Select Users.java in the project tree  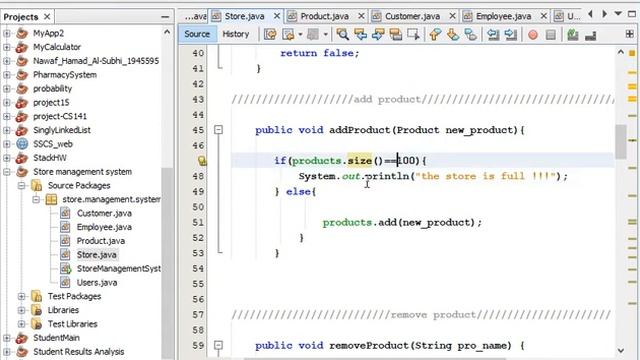(x=97, y=282)
